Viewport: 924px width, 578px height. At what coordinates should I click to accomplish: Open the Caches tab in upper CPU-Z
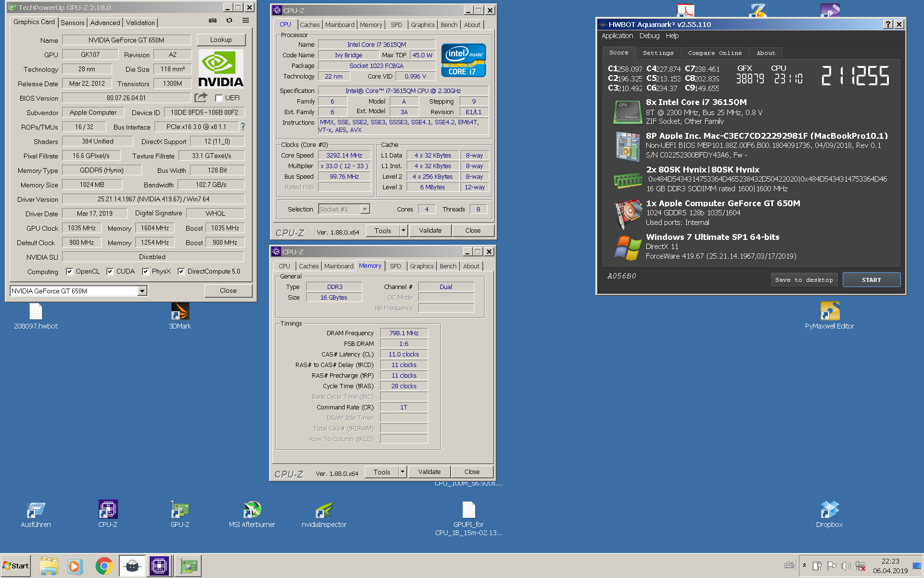[309, 25]
